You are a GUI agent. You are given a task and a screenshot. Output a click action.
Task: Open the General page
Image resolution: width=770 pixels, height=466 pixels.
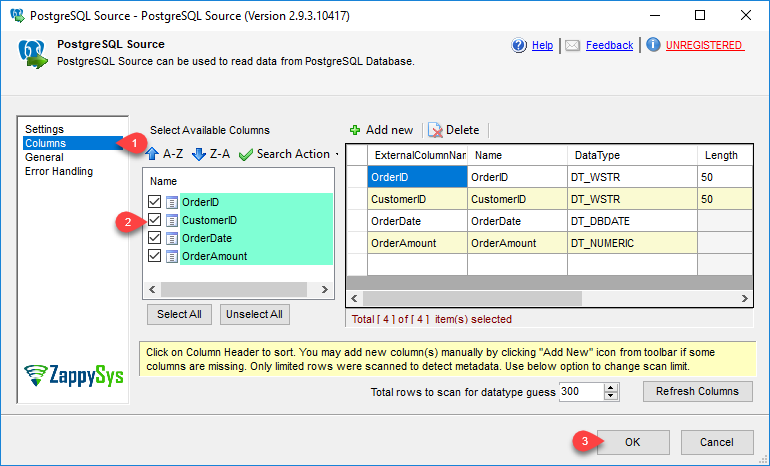[x=44, y=157]
